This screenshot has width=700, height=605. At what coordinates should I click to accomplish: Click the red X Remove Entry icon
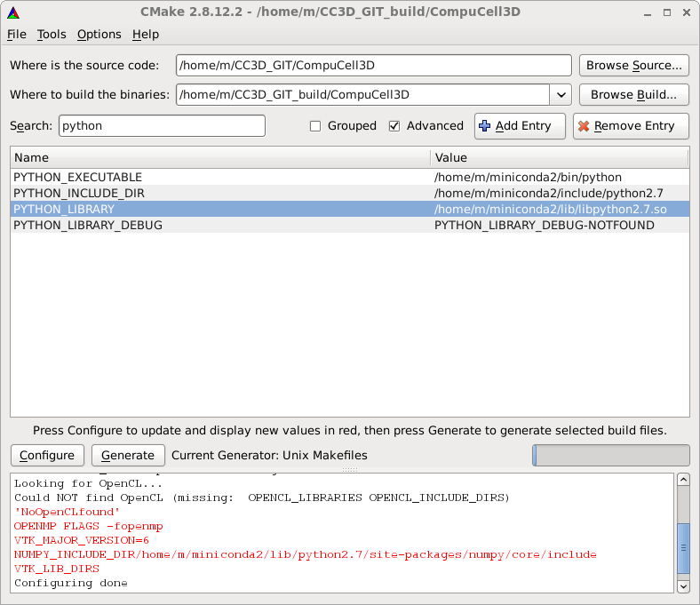[x=583, y=126]
